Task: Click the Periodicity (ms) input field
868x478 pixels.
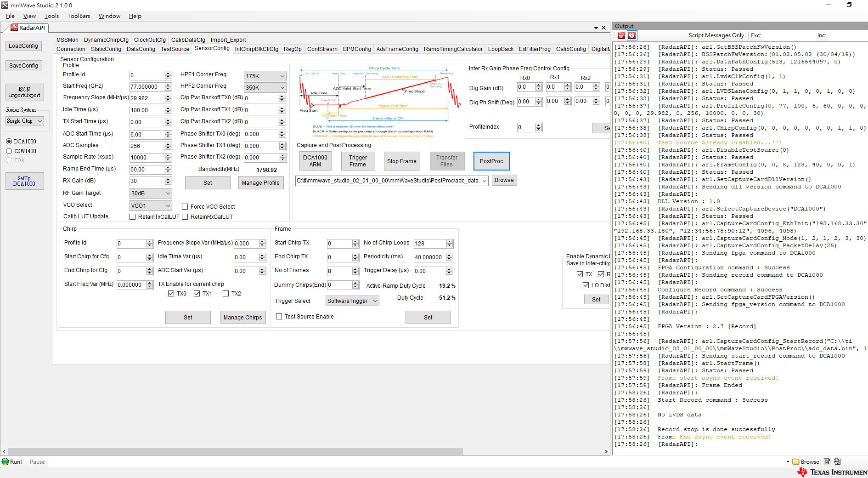Action: [x=429, y=257]
